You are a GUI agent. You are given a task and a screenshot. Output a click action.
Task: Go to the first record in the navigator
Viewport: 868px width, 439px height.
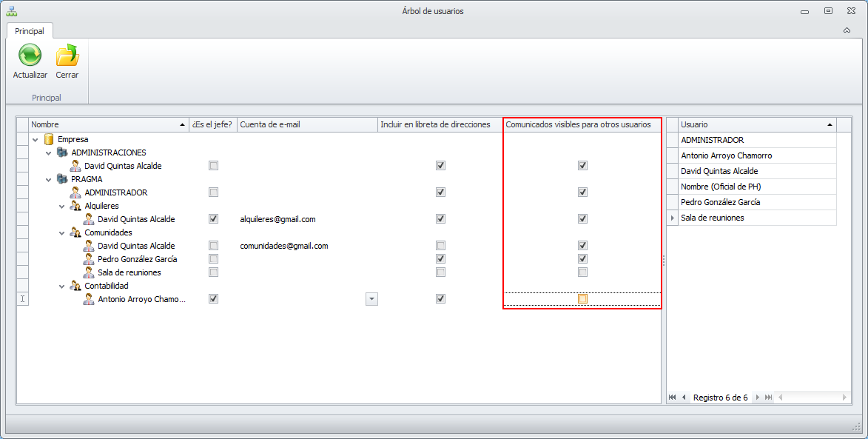pyautogui.click(x=672, y=398)
